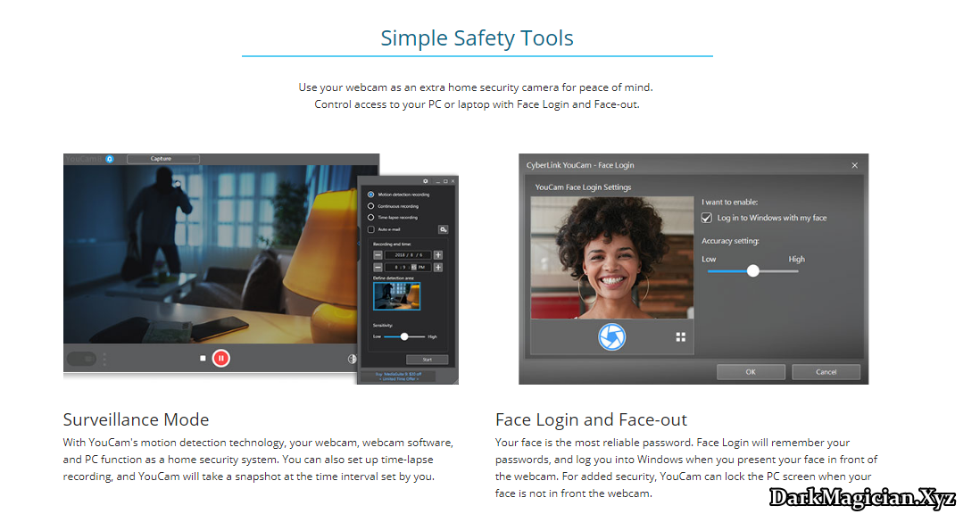Pause recording with the red pause button
980x514 pixels.
coord(220,359)
